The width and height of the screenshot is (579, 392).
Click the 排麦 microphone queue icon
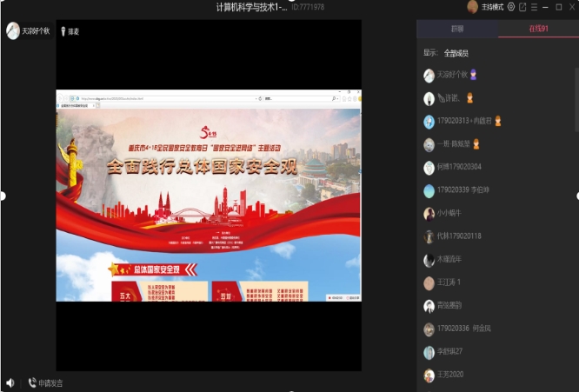click(x=63, y=31)
